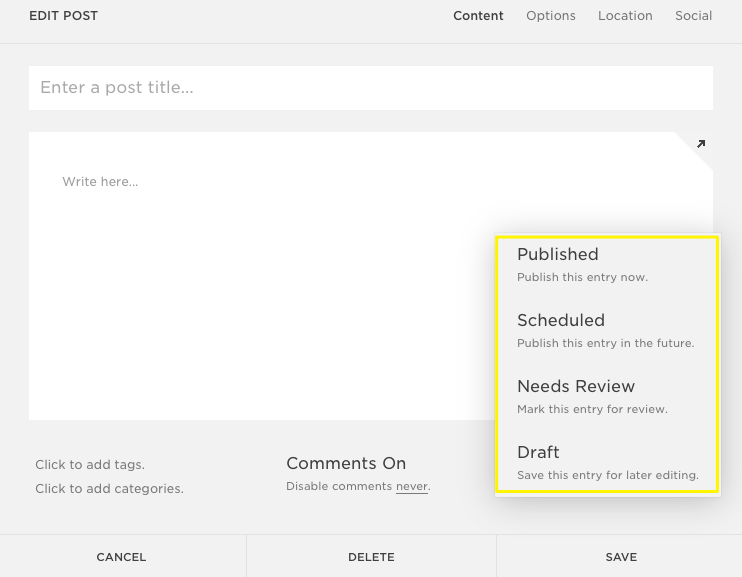Focus the post title input field

point(370,88)
